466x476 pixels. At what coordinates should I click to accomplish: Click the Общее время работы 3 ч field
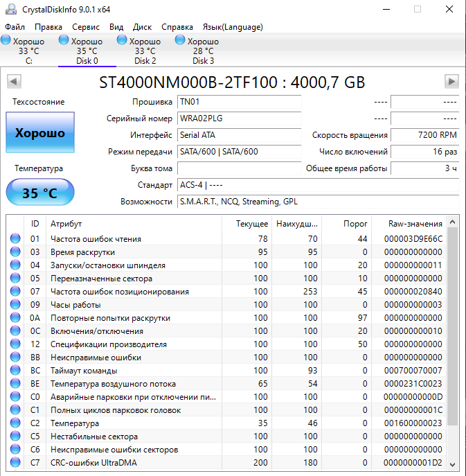[x=424, y=168]
